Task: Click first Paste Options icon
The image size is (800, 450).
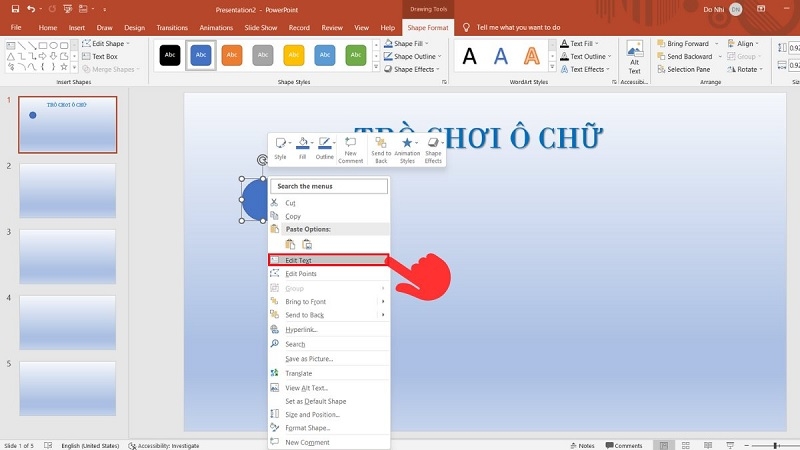Action: (290, 244)
